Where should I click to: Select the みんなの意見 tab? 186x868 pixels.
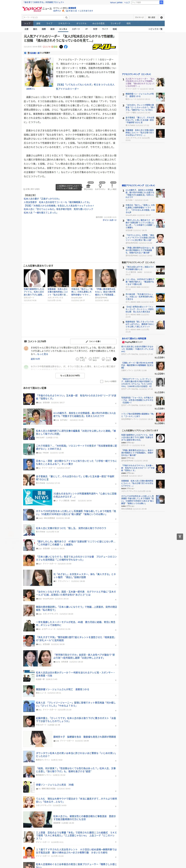pyautogui.click(x=99, y=24)
